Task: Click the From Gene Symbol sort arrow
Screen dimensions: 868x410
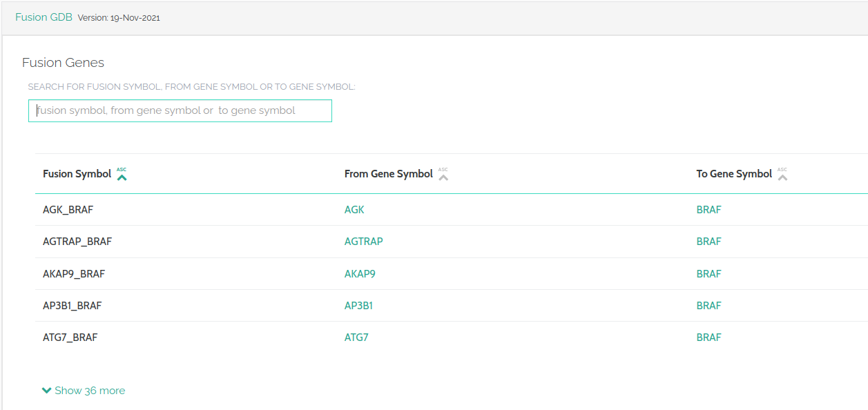Action: pos(443,175)
